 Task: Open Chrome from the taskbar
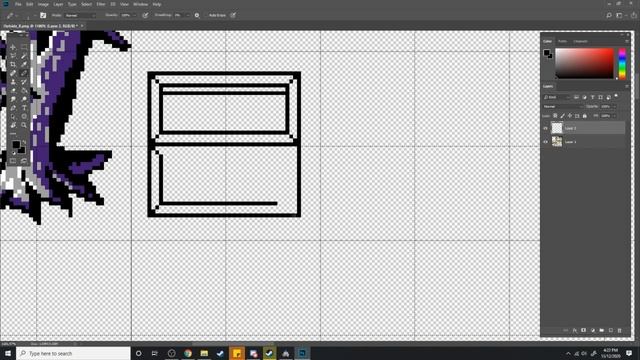coord(188,353)
